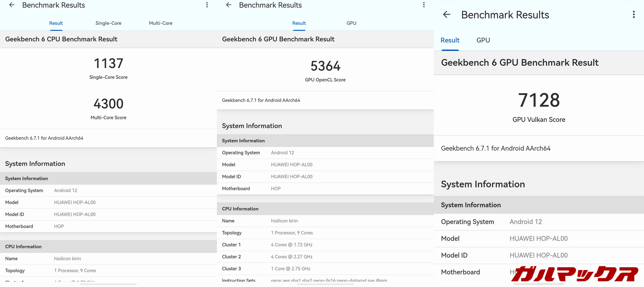Image resolution: width=644 pixels, height=287 pixels.
Task: Open overflow menu on Vulkan results screen
Action: point(634,14)
